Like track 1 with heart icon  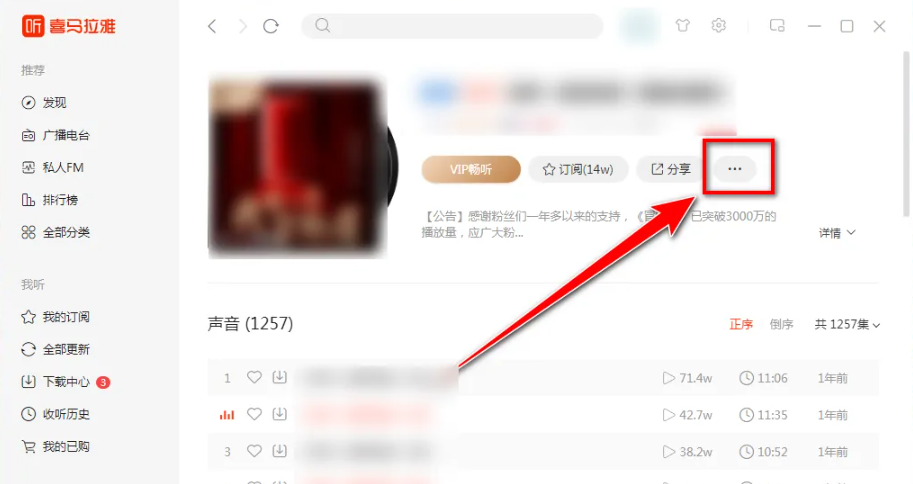point(254,377)
